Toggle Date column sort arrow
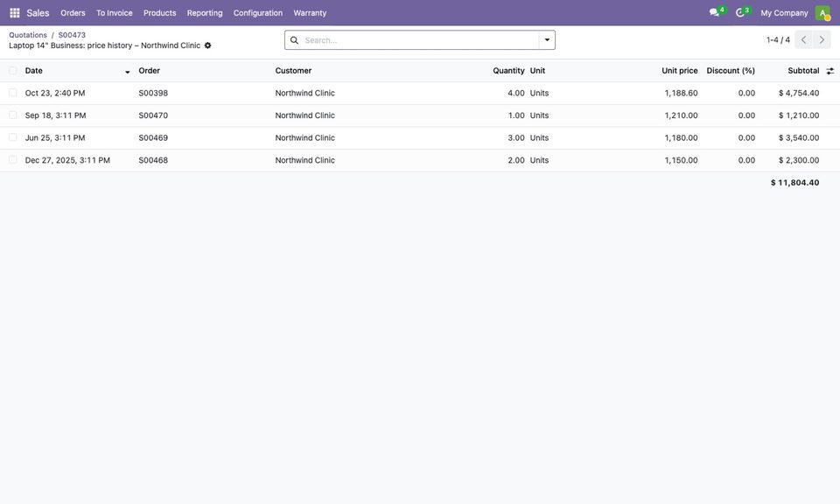The width and height of the screenshot is (840, 504). [x=128, y=72]
